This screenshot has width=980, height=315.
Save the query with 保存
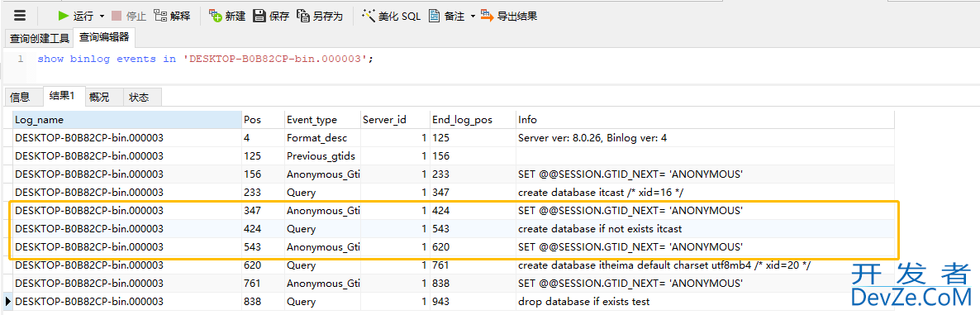(x=271, y=17)
